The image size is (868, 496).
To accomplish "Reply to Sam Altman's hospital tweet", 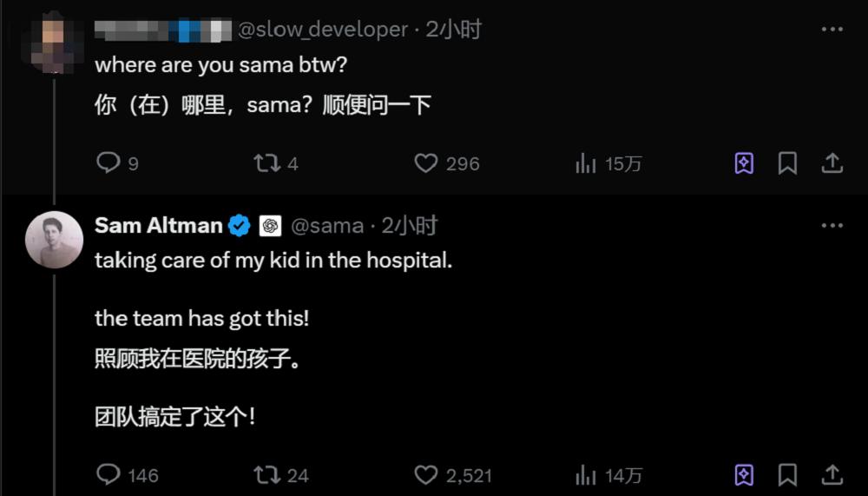I will pyautogui.click(x=108, y=474).
